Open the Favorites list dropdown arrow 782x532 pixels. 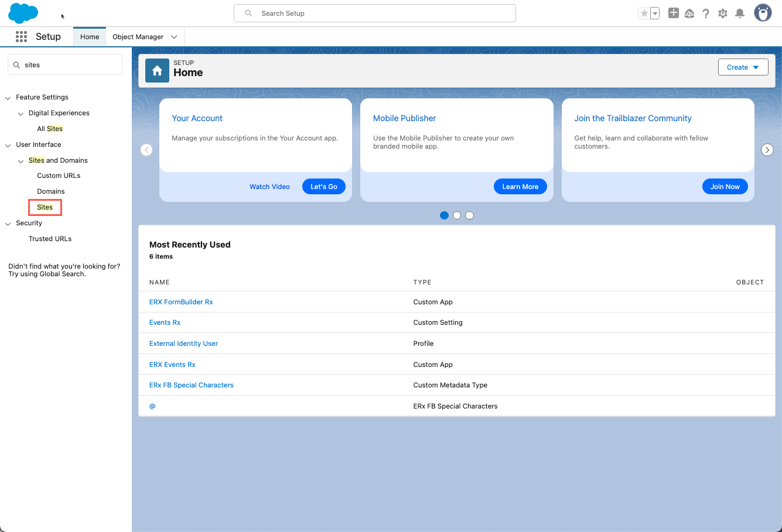coord(655,13)
